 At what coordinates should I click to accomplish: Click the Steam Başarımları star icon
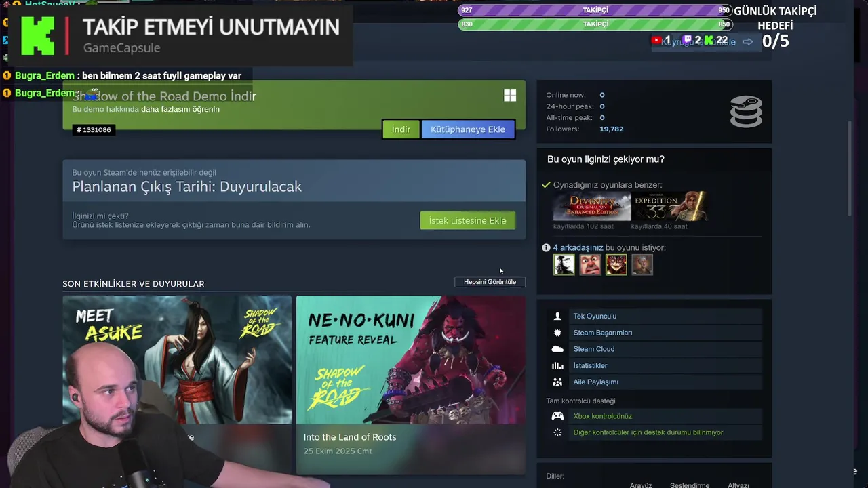coord(557,333)
